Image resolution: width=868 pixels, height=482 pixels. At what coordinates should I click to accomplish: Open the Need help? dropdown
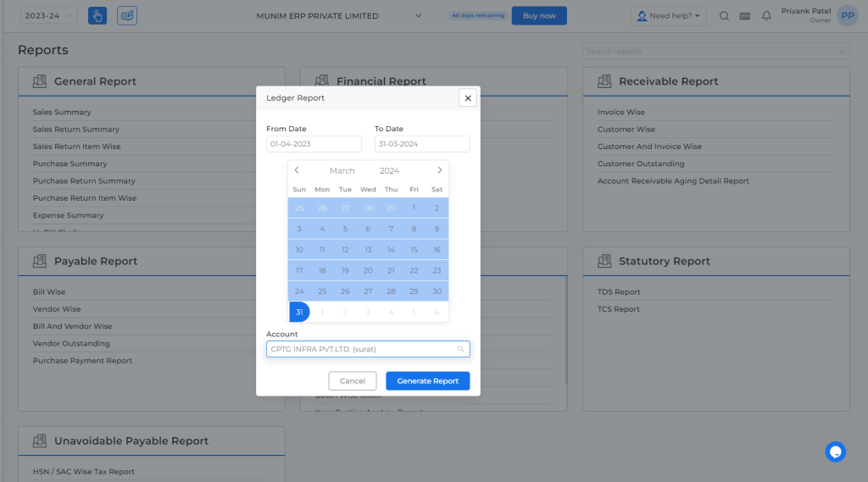pos(669,15)
